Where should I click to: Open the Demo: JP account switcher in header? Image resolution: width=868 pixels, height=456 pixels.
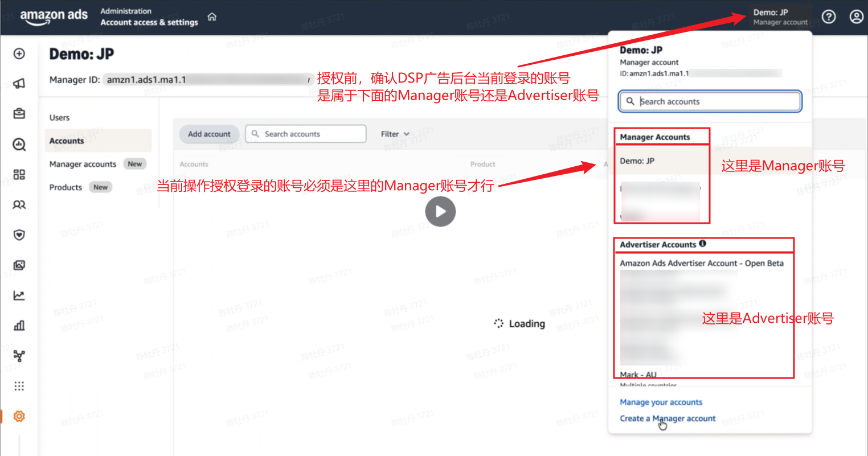780,17
